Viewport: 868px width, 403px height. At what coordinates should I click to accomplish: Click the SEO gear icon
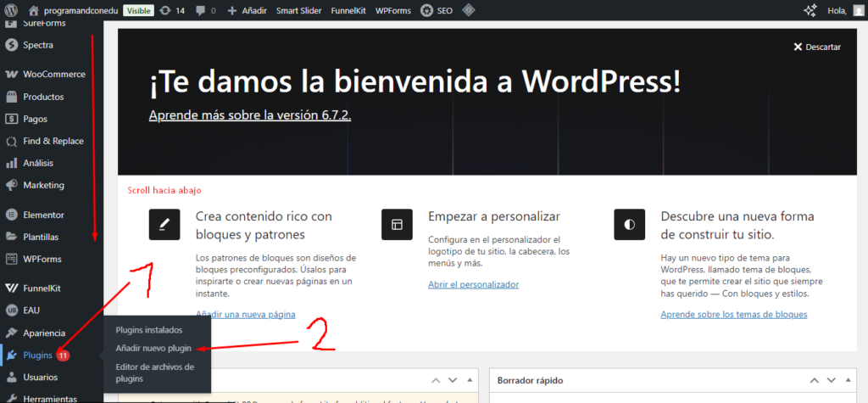(x=426, y=10)
